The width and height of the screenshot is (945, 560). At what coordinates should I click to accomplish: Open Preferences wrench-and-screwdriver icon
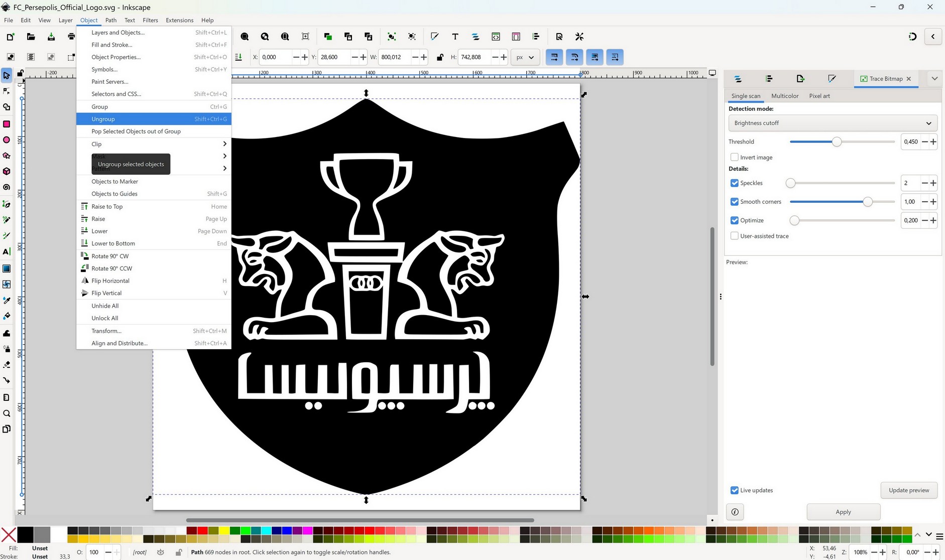(579, 37)
